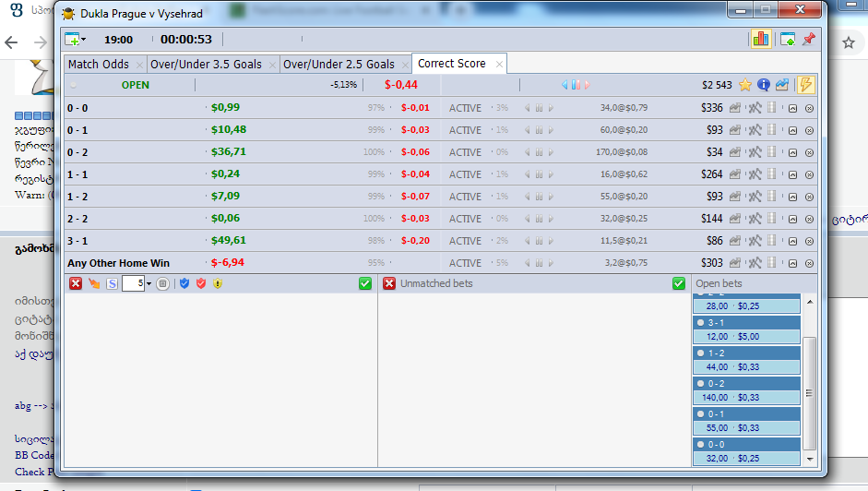The height and width of the screenshot is (491, 868).
Task: Click the pink forward arrow in market header
Action: [588, 85]
